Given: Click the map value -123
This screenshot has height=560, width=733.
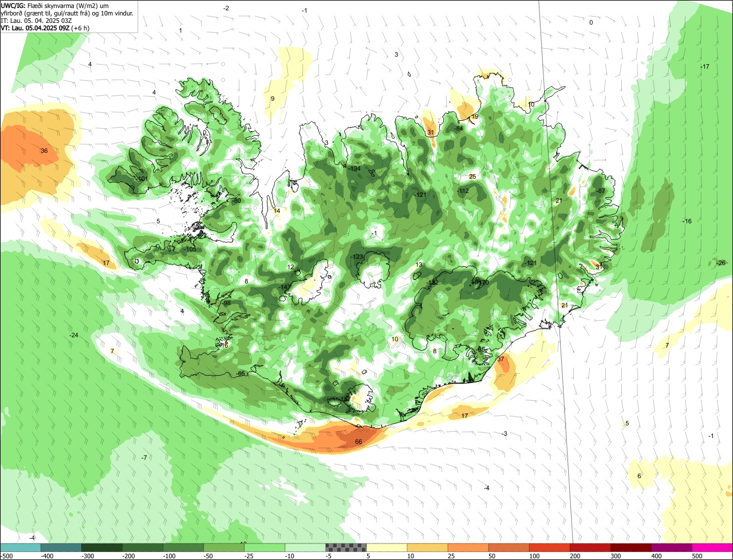Looking at the screenshot, I should pos(358,257).
